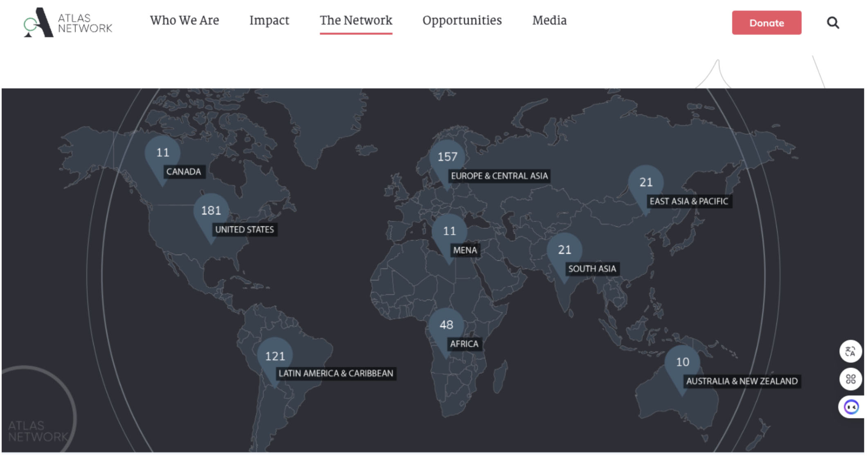868x456 pixels.
Task: Open the four-squares apps floating icon
Action: pyautogui.click(x=851, y=379)
